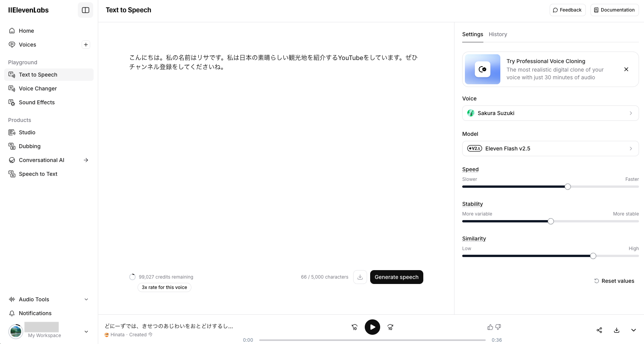
Task: Rewind 10 seconds
Action: tap(354, 327)
